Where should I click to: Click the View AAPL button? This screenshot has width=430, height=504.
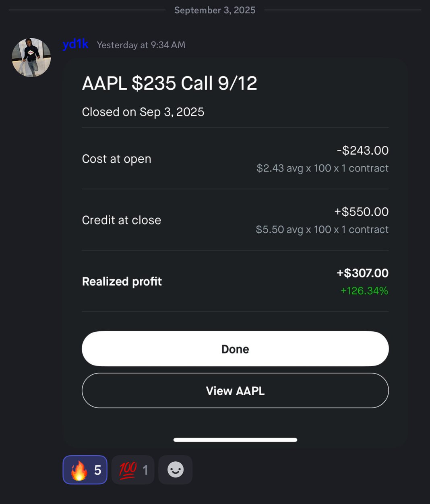tap(235, 390)
